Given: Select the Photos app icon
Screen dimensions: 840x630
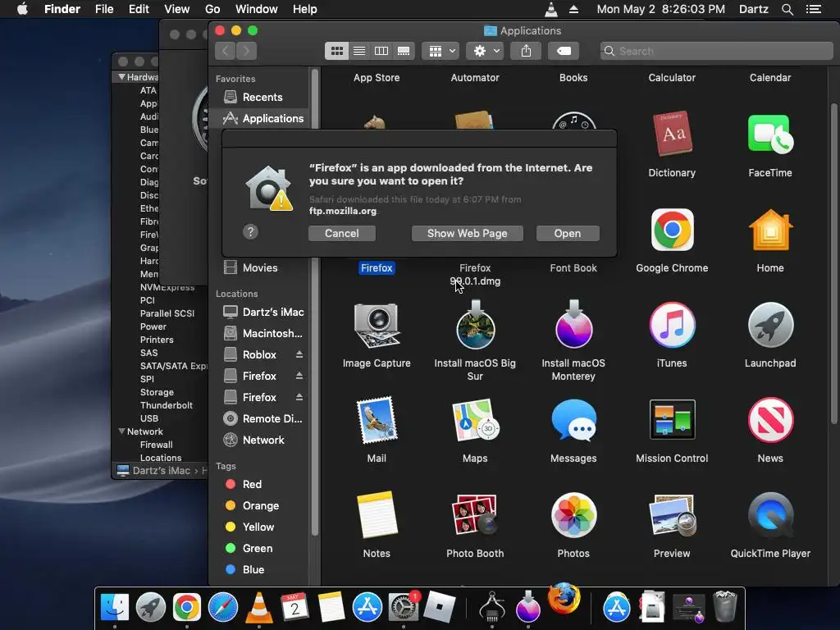Looking at the screenshot, I should [573, 515].
